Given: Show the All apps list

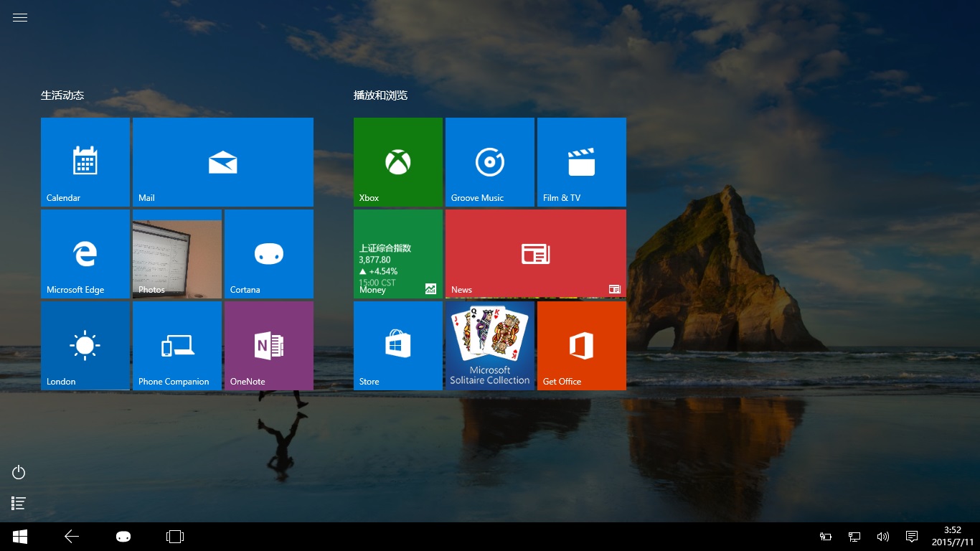Looking at the screenshot, I should pos(19,504).
